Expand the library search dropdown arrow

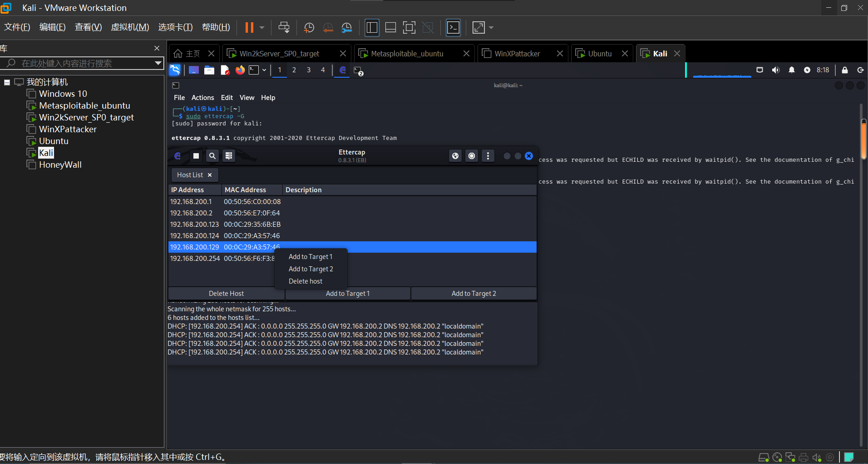(158, 63)
